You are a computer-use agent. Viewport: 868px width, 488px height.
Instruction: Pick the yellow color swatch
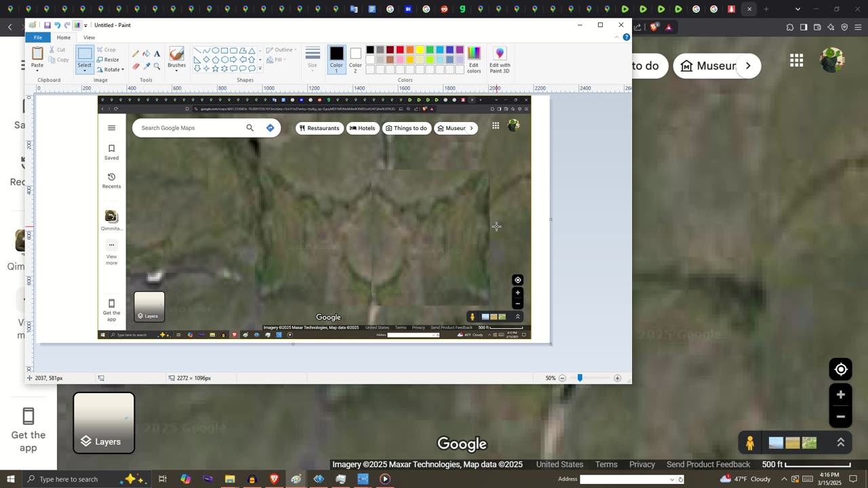coord(420,50)
